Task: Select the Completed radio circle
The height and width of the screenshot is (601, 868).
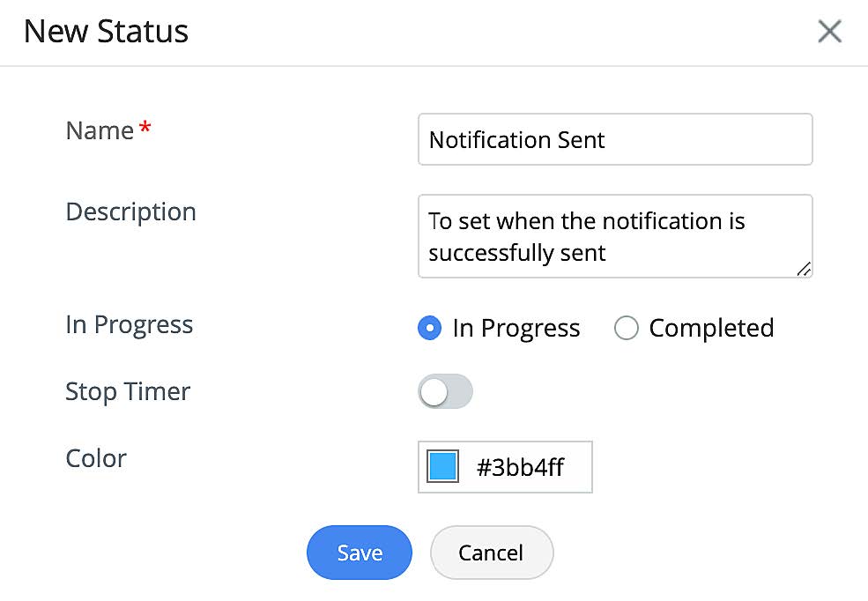Action: pos(626,329)
